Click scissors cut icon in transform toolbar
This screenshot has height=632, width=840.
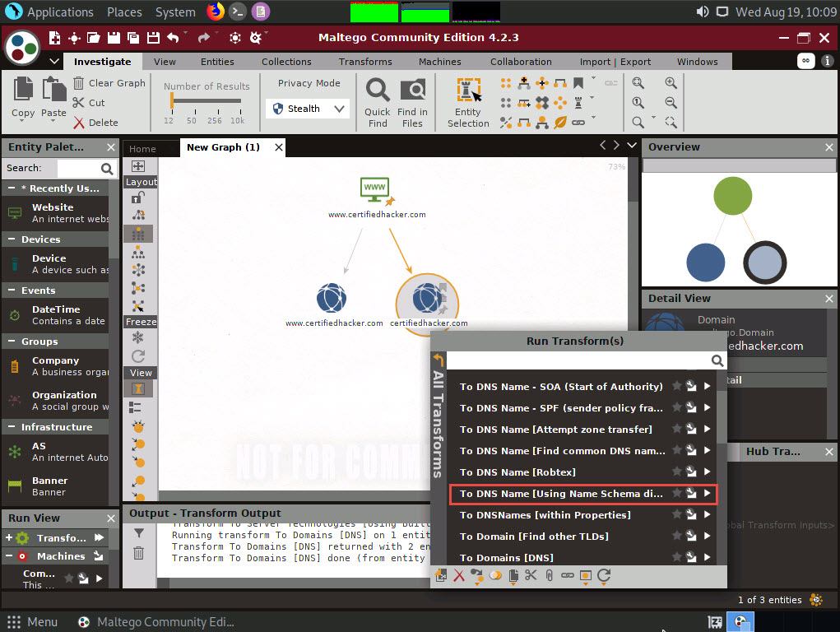click(x=531, y=576)
